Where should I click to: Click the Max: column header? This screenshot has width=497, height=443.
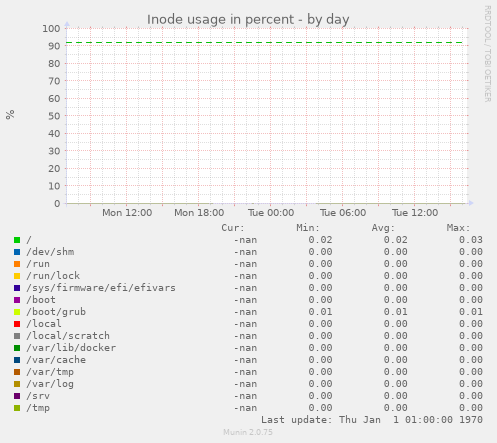[458, 228]
